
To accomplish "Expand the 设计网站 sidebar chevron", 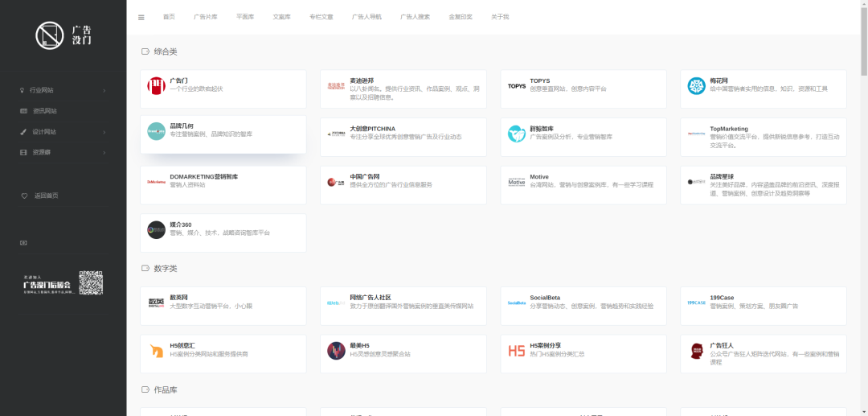I will point(104,132).
